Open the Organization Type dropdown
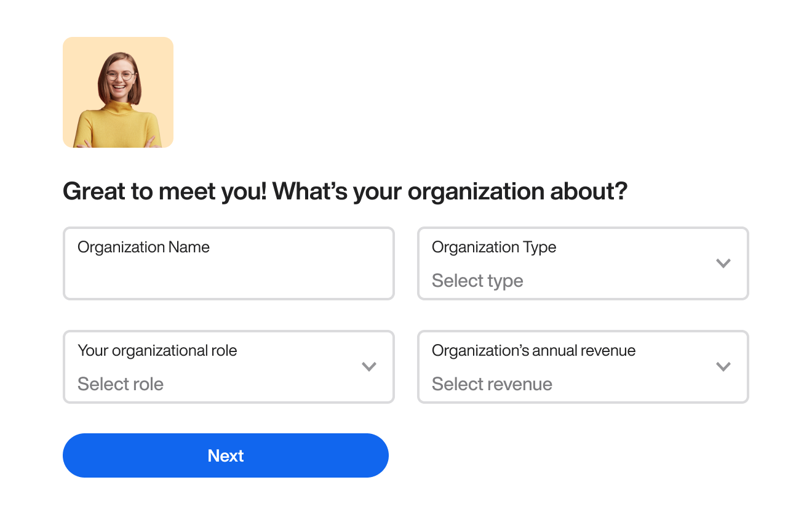Screen dimensions: 812x517 pos(583,263)
